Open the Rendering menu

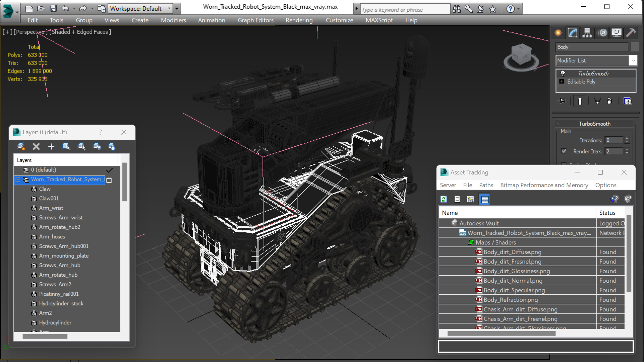(x=299, y=20)
